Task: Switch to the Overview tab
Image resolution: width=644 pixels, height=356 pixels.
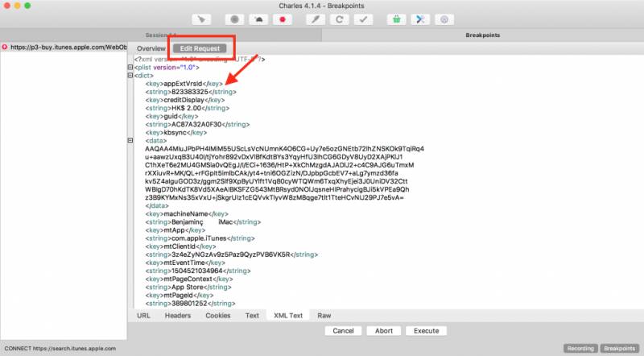Action: click(x=151, y=48)
